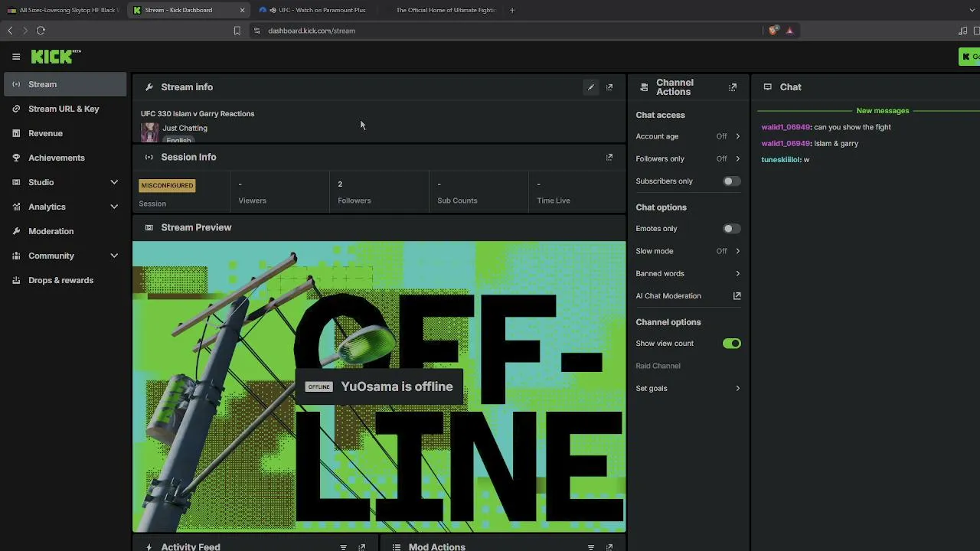Click the Time Live stat label

[554, 201]
